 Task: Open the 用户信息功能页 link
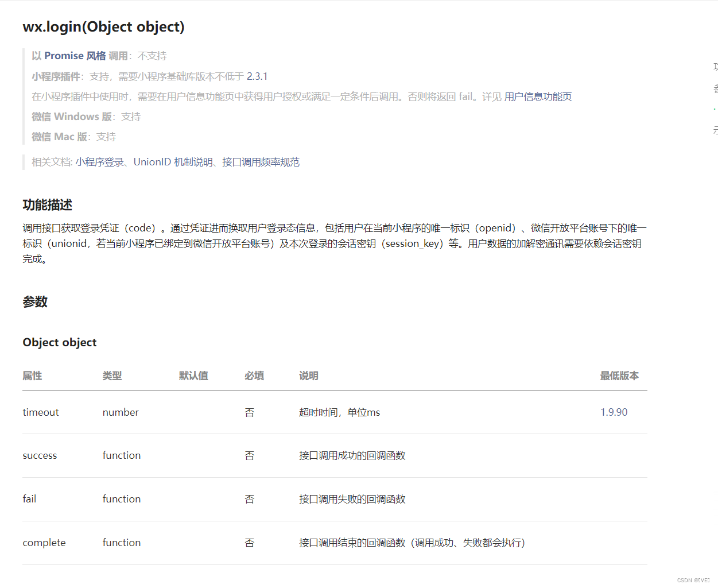(x=538, y=96)
